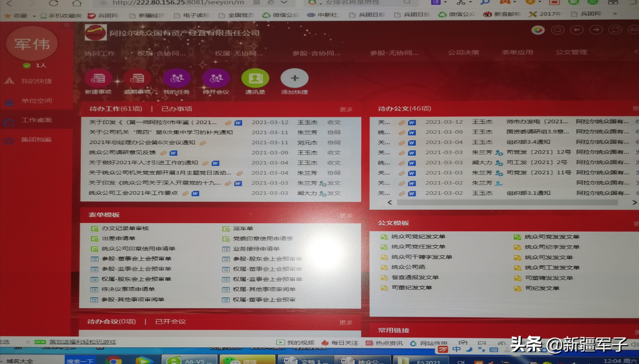The height and width of the screenshot is (364, 639).
Task: Click the right arrow of 待办公文 scrollbar
Action: click(634, 202)
